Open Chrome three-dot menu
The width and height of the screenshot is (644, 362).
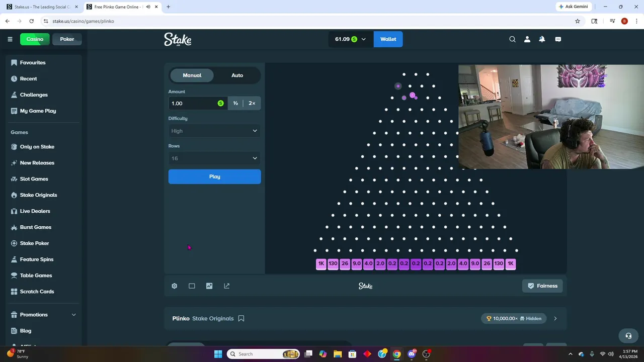pos(636,21)
